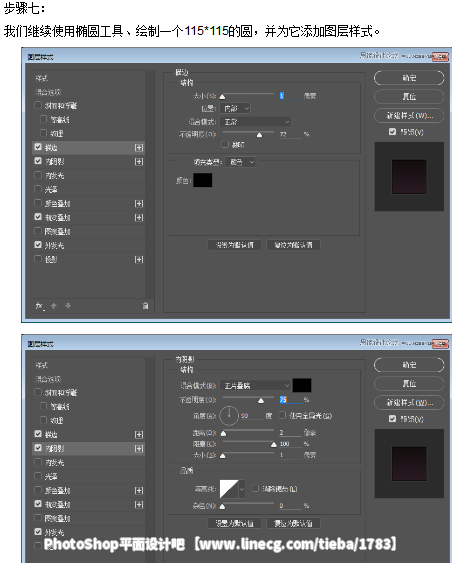Select 混合选项 row in Stroke dialog
The width and height of the screenshot is (452, 563).
88,92
